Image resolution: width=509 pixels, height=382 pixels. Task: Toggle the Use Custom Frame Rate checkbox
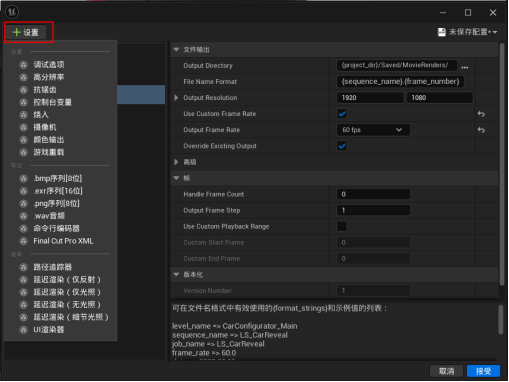click(x=342, y=114)
